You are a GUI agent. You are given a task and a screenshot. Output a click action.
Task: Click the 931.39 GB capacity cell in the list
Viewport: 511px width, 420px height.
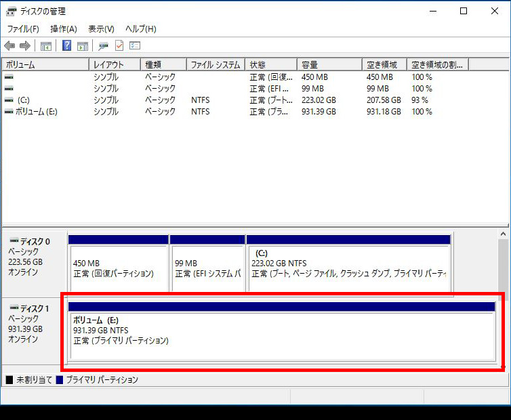pyautogui.click(x=319, y=111)
